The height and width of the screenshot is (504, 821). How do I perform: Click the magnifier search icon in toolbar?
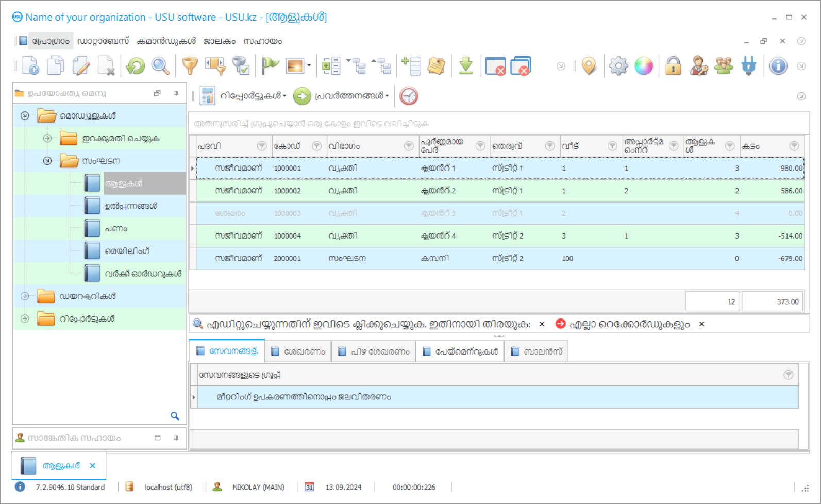pyautogui.click(x=160, y=66)
